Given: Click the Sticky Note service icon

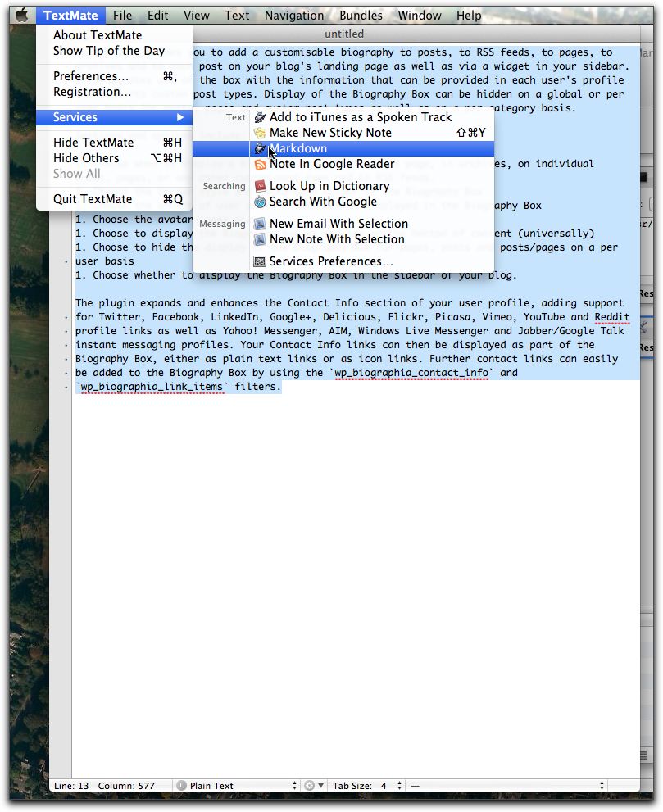Looking at the screenshot, I should point(260,133).
